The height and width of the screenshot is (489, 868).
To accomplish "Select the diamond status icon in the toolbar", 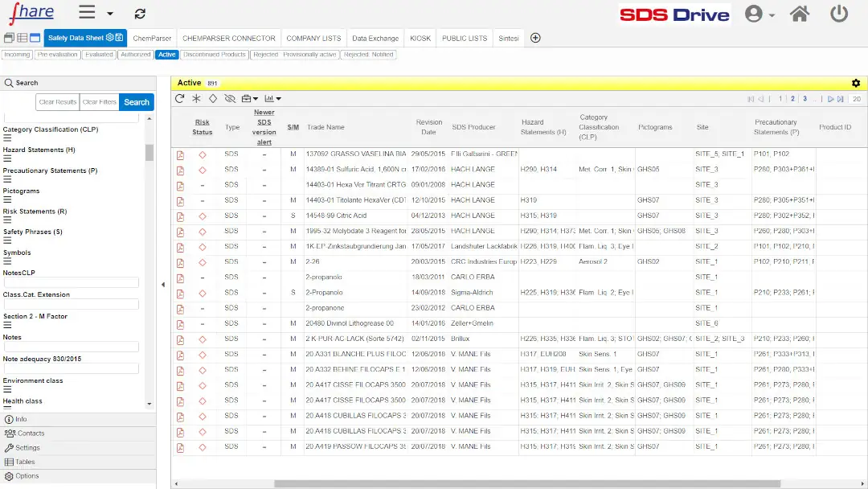I will [x=214, y=98].
